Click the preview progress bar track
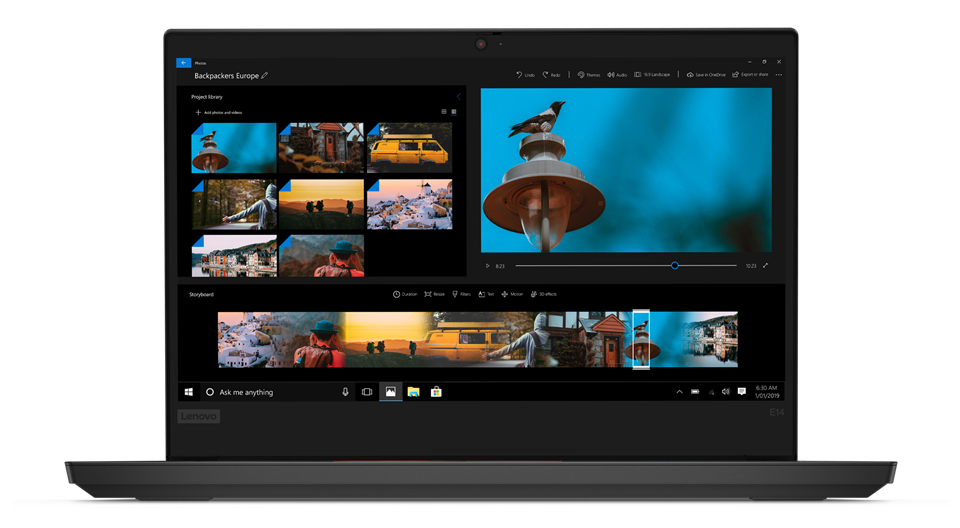Image resolution: width=960 pixels, height=528 pixels. [626, 266]
